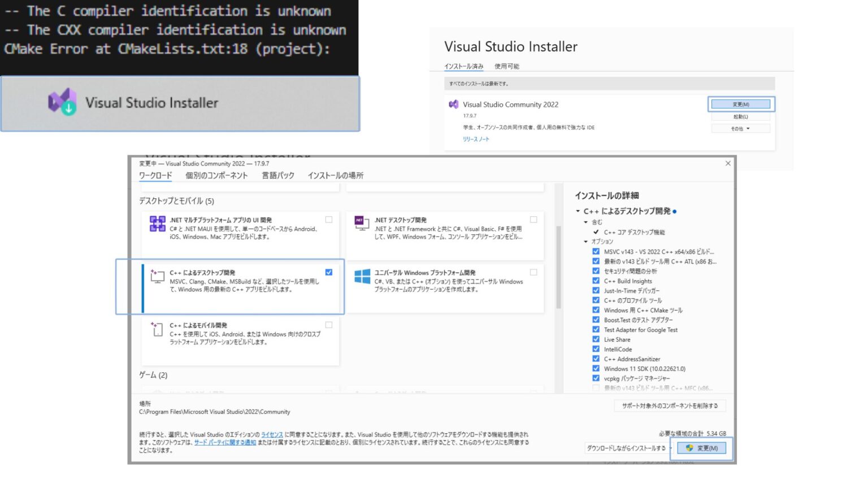
Task: Uncheck the v143 C++ ATL option
Action: [596, 261]
